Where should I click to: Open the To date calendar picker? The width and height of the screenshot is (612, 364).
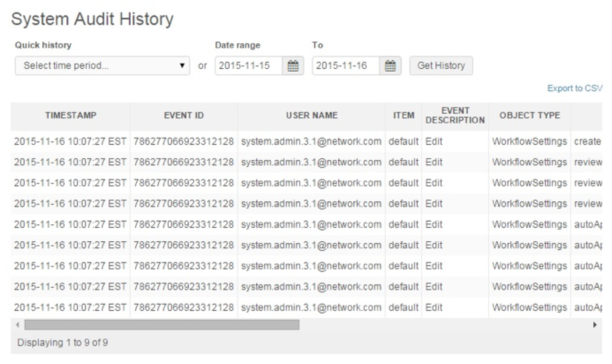(x=390, y=66)
